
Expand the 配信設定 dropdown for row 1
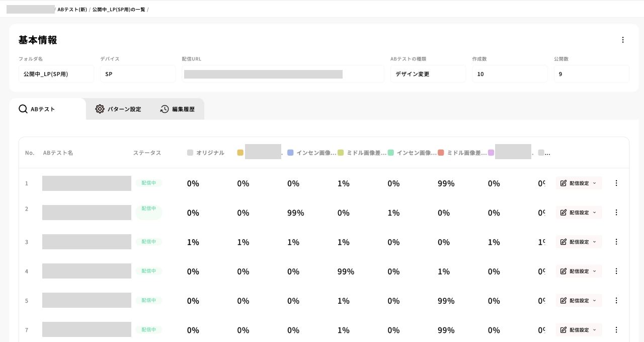click(594, 183)
